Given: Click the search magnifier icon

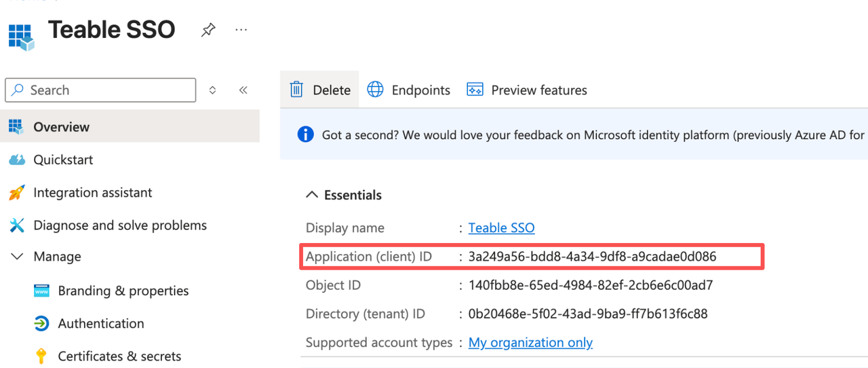Looking at the screenshot, I should click(18, 90).
